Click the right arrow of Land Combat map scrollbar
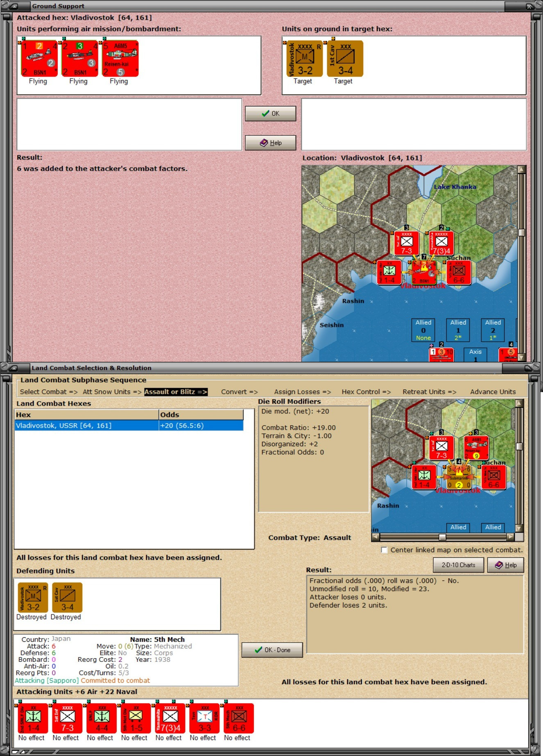Viewport: 543px width, 756px height. click(510, 537)
